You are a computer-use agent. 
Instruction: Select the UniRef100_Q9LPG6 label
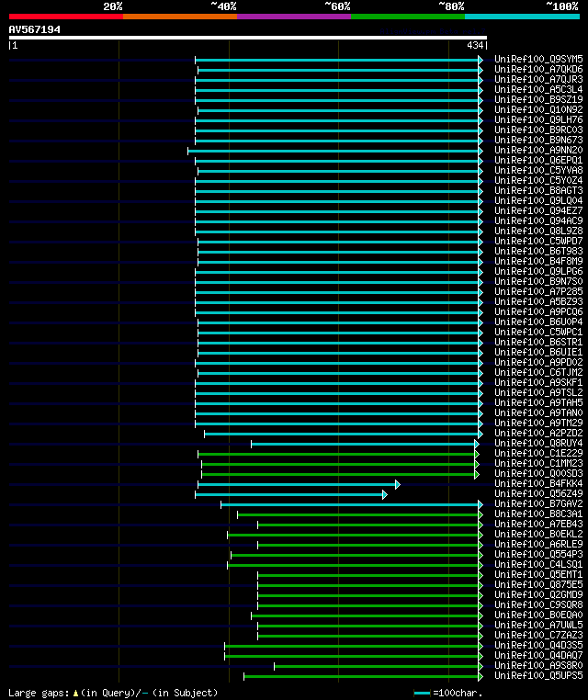point(538,271)
